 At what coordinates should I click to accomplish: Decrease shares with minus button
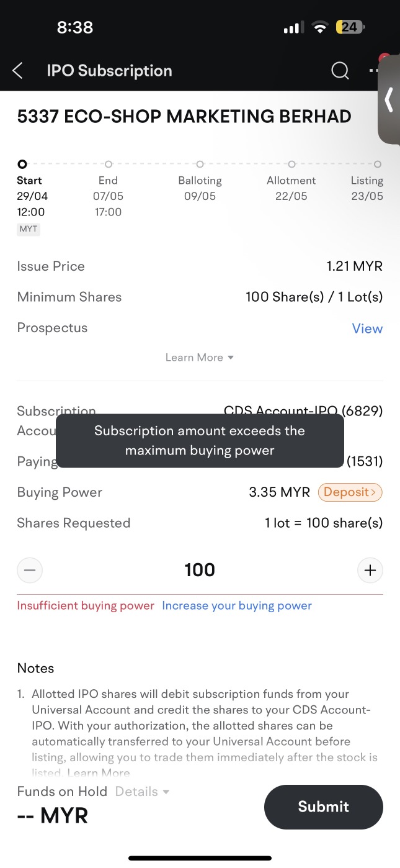click(30, 570)
